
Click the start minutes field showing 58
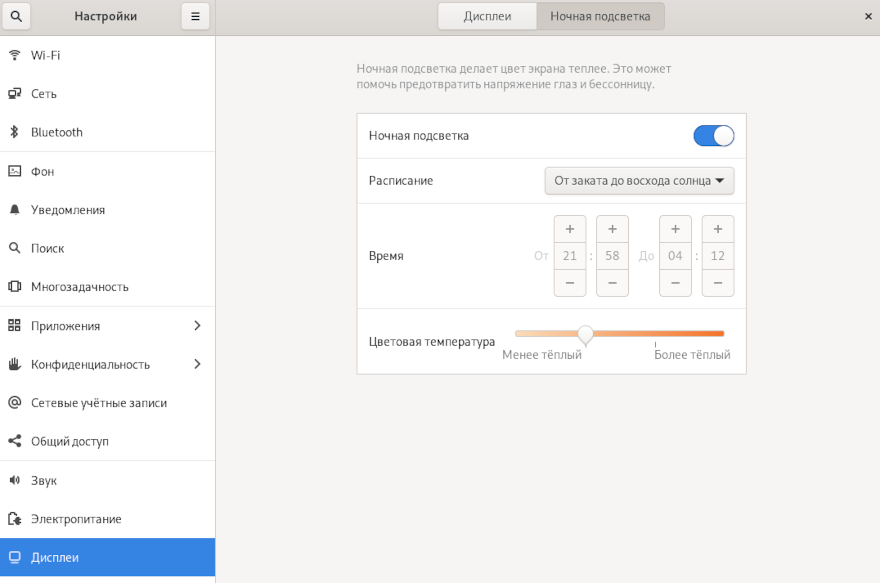pyautogui.click(x=612, y=256)
